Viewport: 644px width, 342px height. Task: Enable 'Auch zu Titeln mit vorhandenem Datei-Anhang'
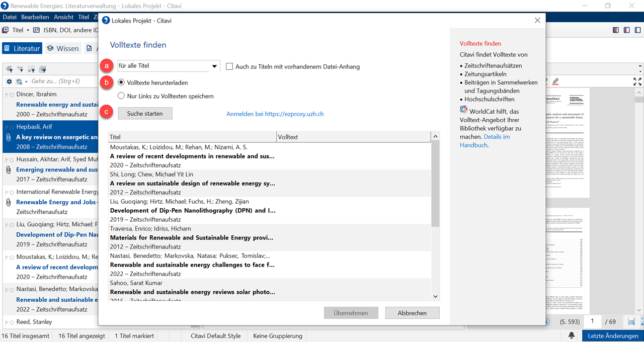(229, 66)
